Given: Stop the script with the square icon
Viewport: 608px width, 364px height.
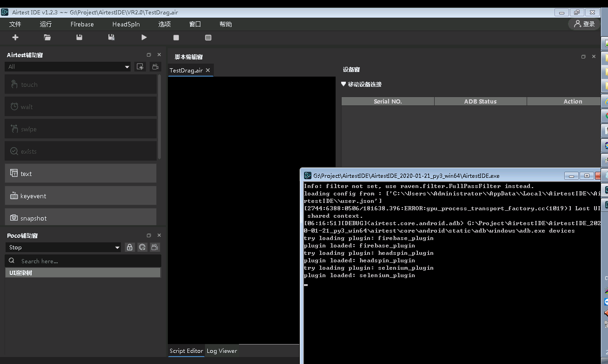Looking at the screenshot, I should pos(176,38).
